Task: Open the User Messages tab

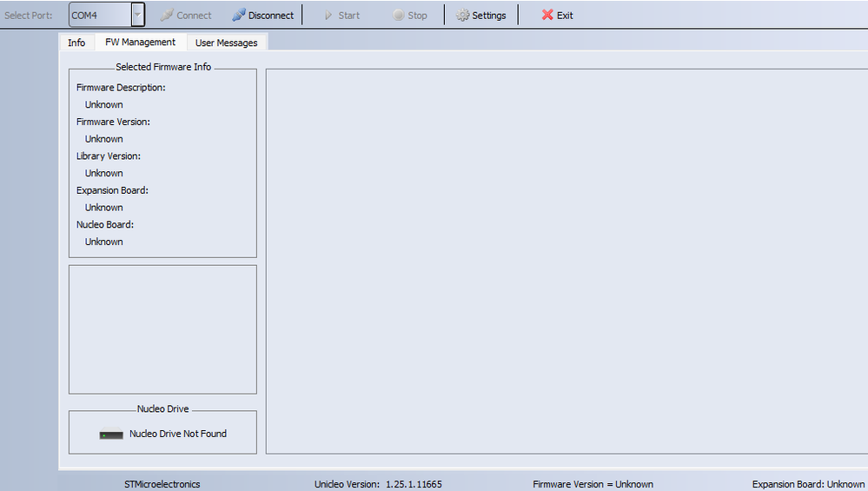Action: (x=227, y=43)
